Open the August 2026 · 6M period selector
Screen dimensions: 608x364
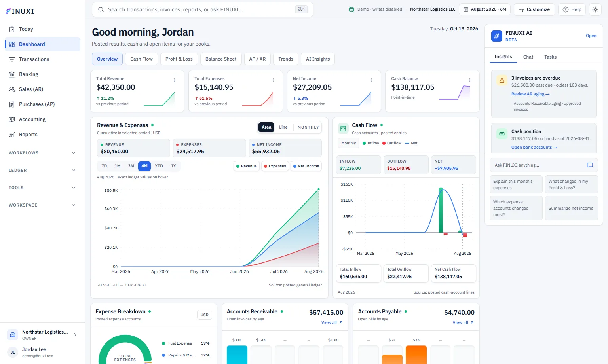pyautogui.click(x=484, y=9)
